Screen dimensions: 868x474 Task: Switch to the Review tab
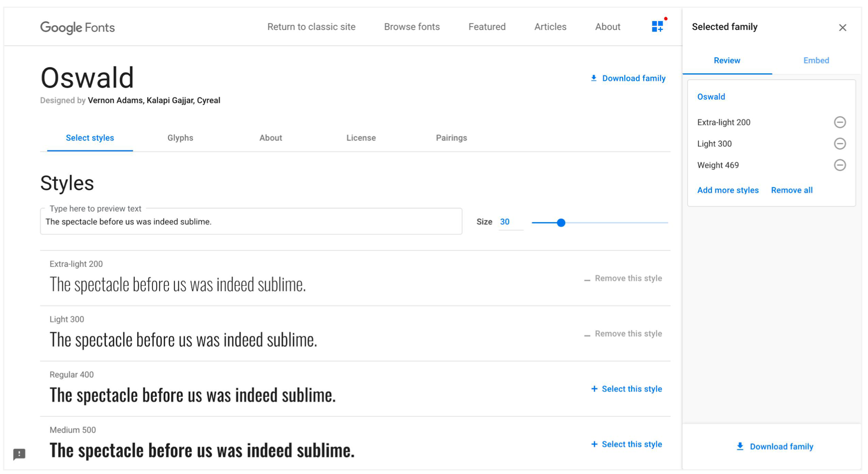pos(727,60)
